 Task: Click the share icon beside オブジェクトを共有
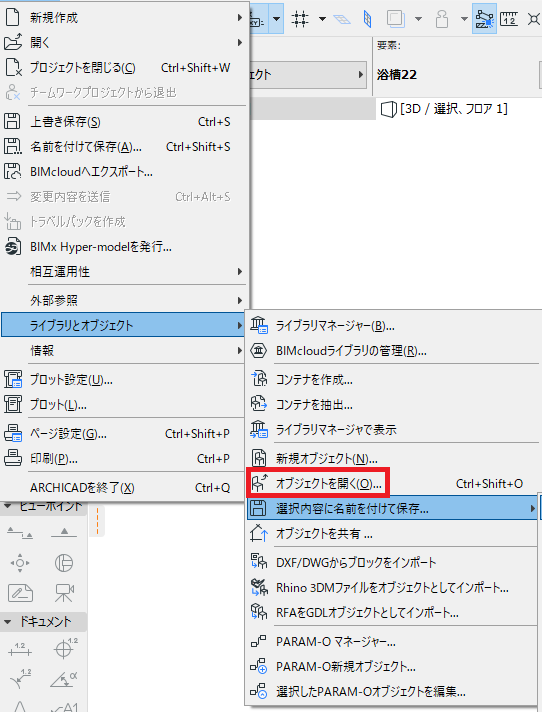[x=259, y=533]
